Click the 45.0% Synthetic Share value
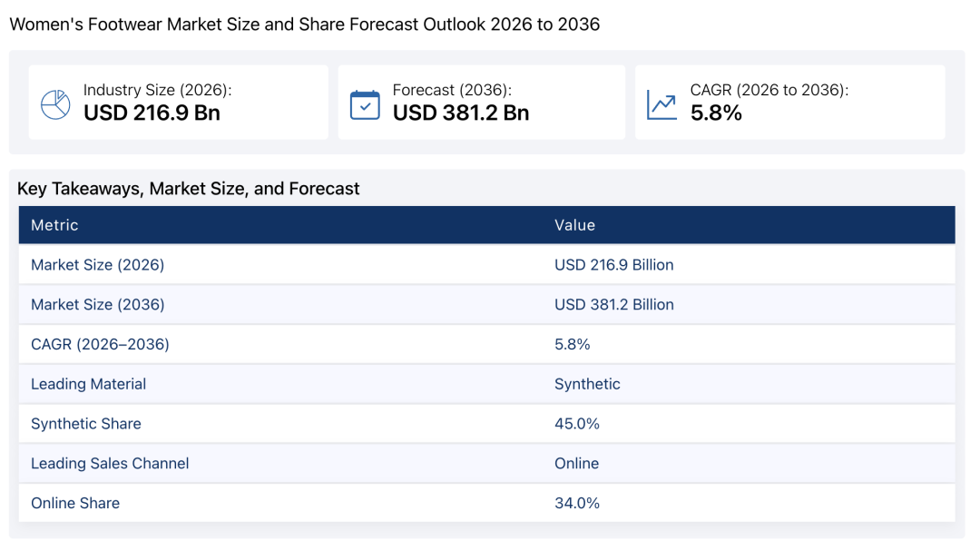The width and height of the screenshot is (980, 551). tap(577, 424)
